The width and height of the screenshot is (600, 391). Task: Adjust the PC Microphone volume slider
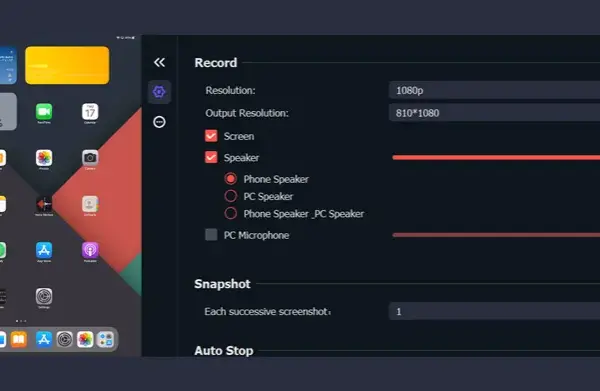pyautogui.click(x=496, y=235)
